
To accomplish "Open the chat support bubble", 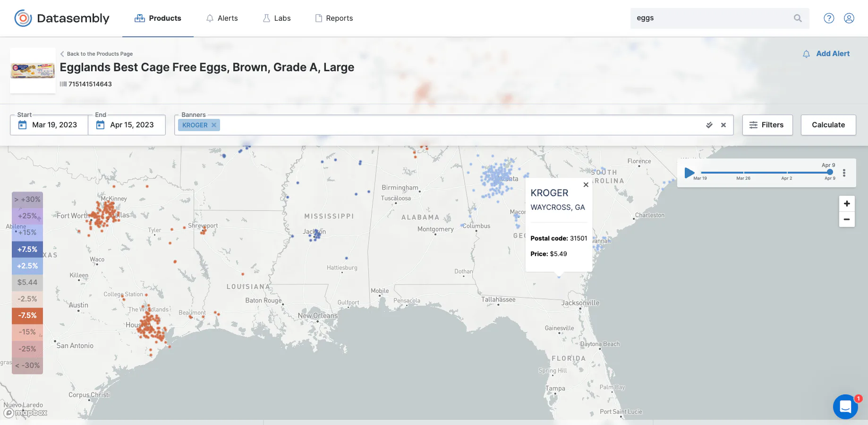I will tap(845, 407).
